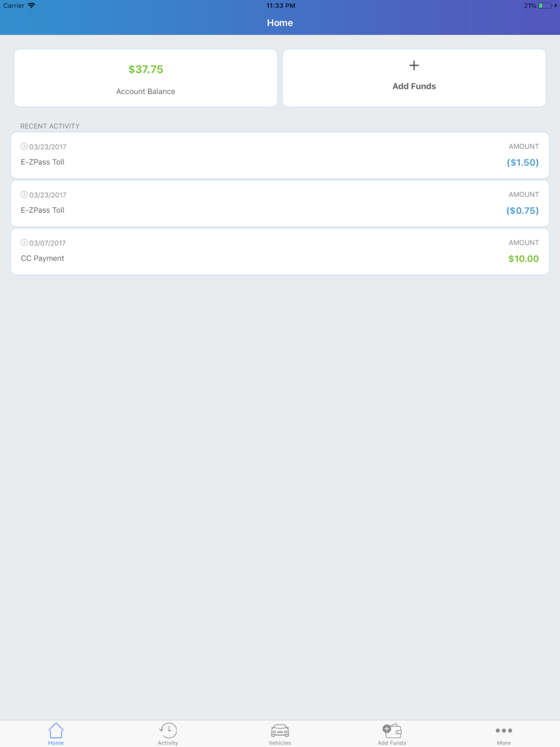Open the $37.75 Account Balance card

pyautogui.click(x=145, y=78)
